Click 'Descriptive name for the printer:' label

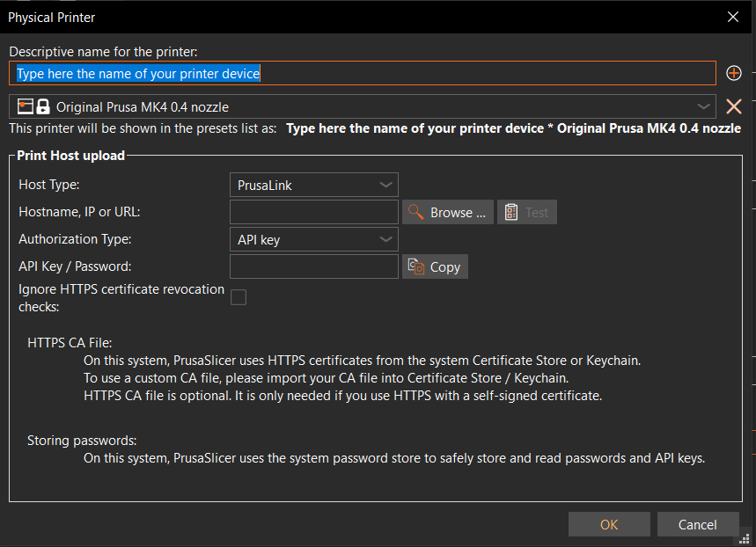click(x=103, y=52)
